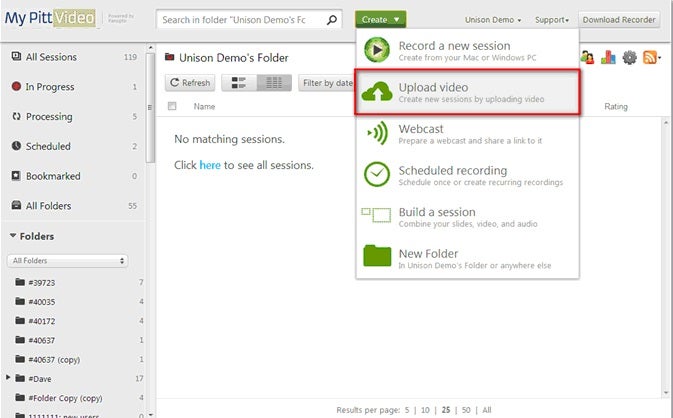Image resolution: width=673 pixels, height=418 pixels.
Task: Click the sidebar vertical scrollbar thumb
Action: click(x=150, y=107)
